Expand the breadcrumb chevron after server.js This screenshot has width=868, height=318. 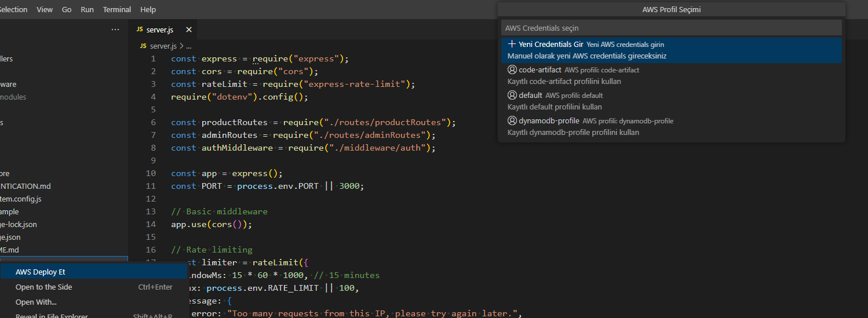[x=181, y=46]
